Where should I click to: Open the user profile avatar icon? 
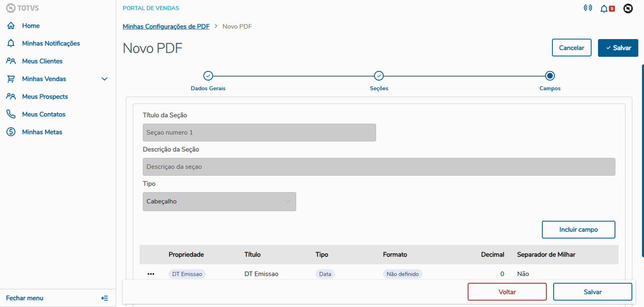click(x=628, y=8)
